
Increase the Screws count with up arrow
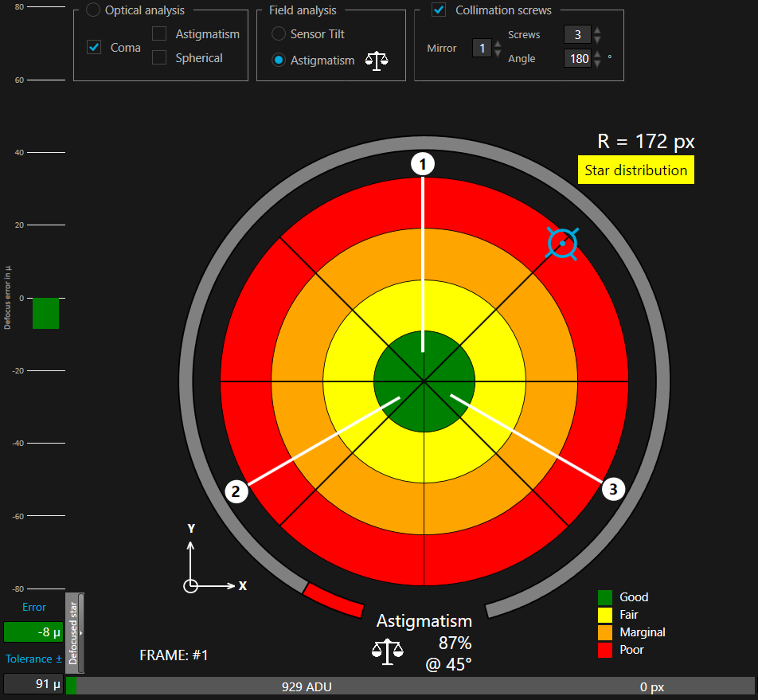pyautogui.click(x=597, y=31)
